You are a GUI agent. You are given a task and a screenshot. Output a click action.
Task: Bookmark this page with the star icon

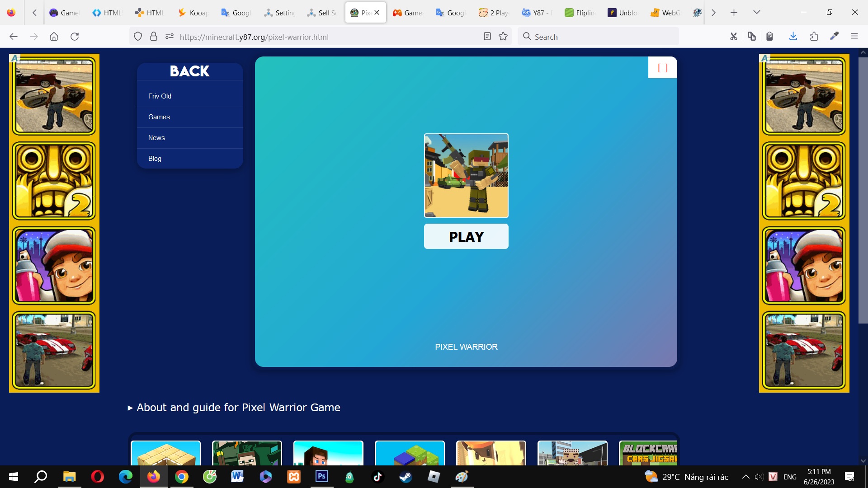tap(503, 37)
